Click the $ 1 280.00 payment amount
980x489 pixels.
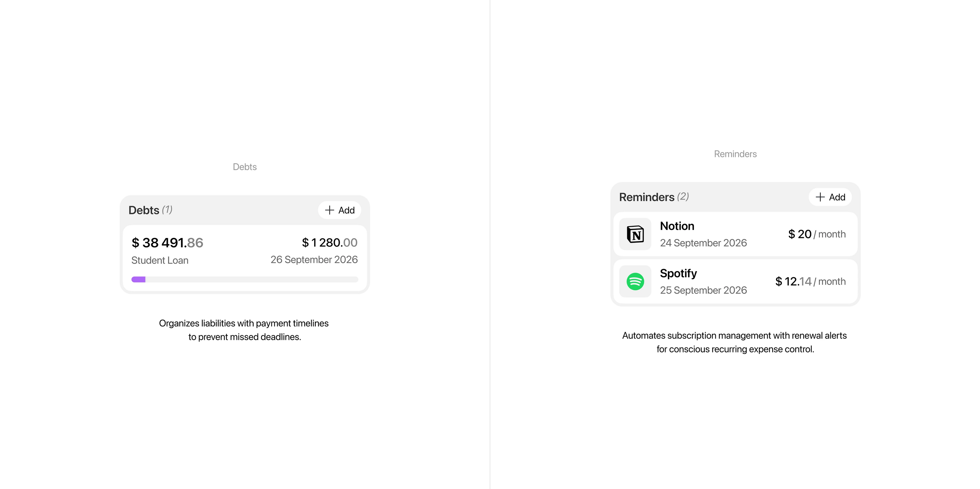[x=330, y=243]
